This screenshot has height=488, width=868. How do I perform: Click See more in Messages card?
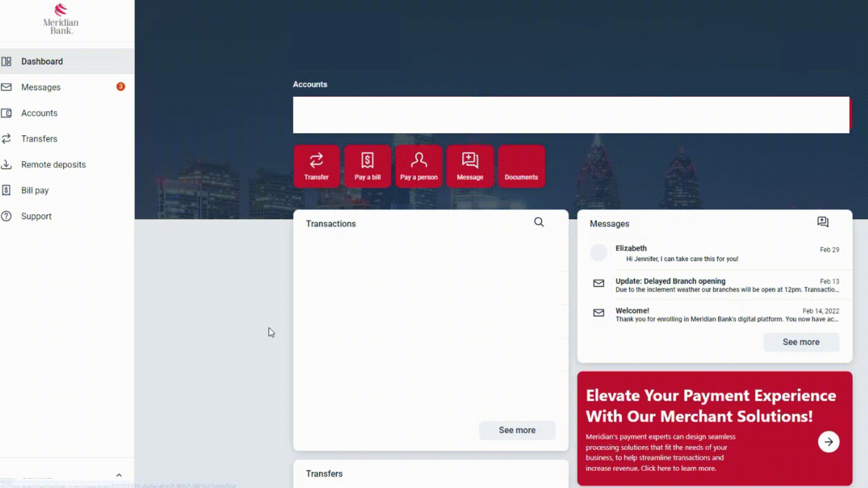coord(801,342)
